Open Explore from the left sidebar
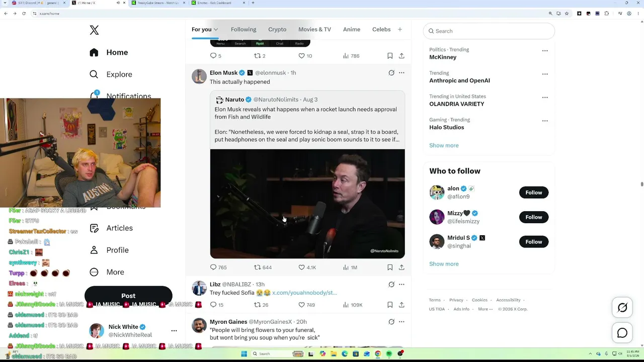The width and height of the screenshot is (644, 362). (111, 74)
